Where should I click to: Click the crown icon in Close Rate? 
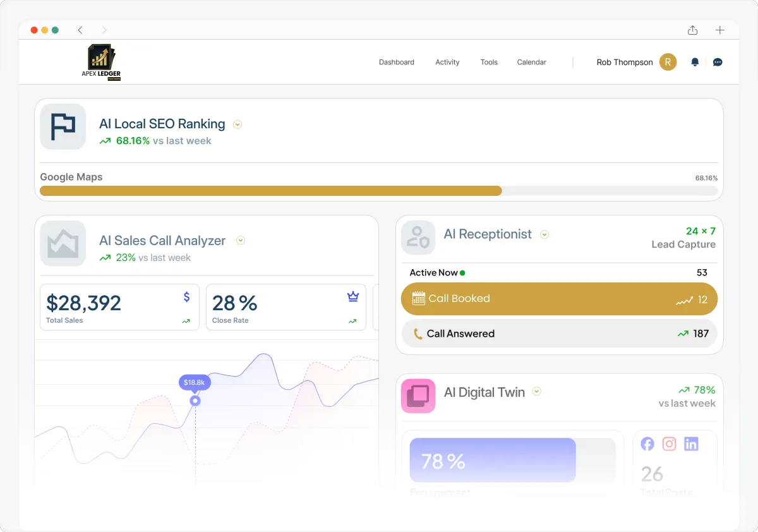353,296
